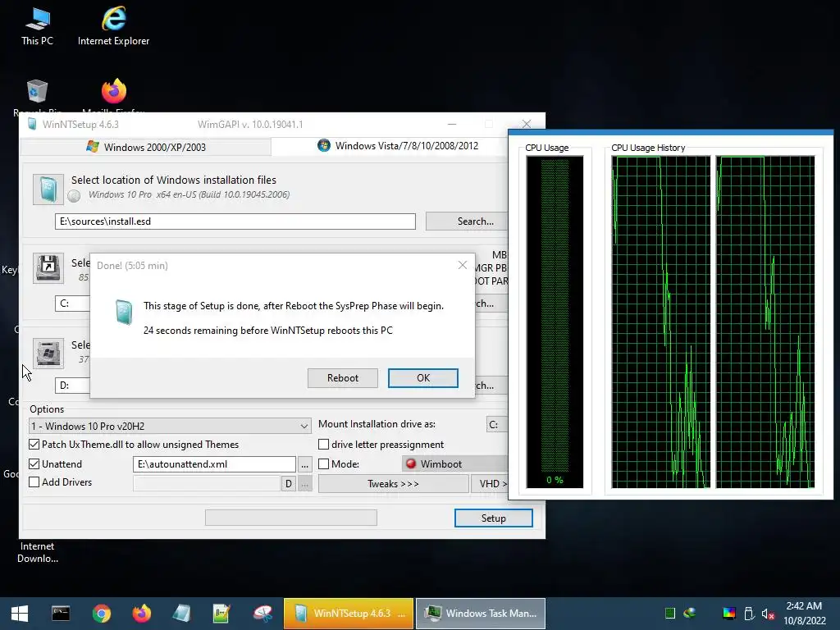Click the colorful display tray icon

point(729,614)
